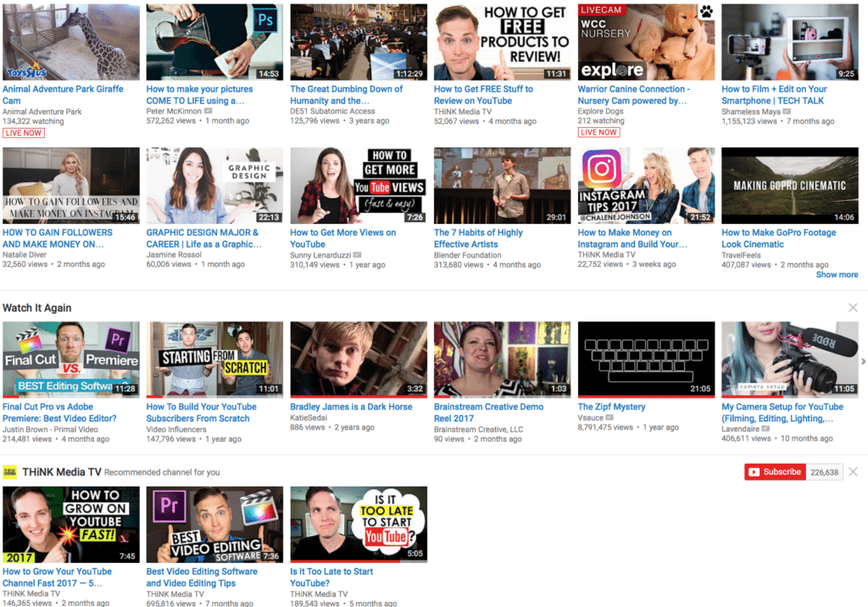868x607 pixels.
Task: Click the 'Watch It Again' section heading
Action: [x=37, y=308]
